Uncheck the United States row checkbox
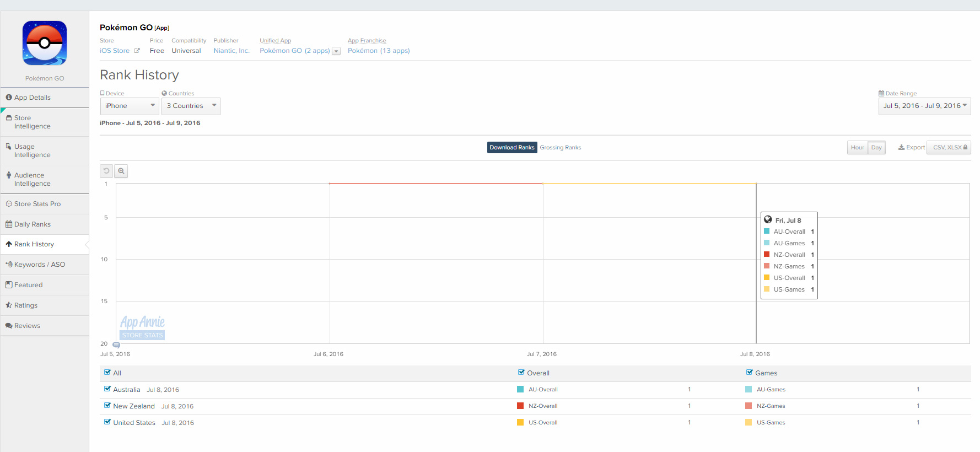The width and height of the screenshot is (980, 452). (107, 422)
